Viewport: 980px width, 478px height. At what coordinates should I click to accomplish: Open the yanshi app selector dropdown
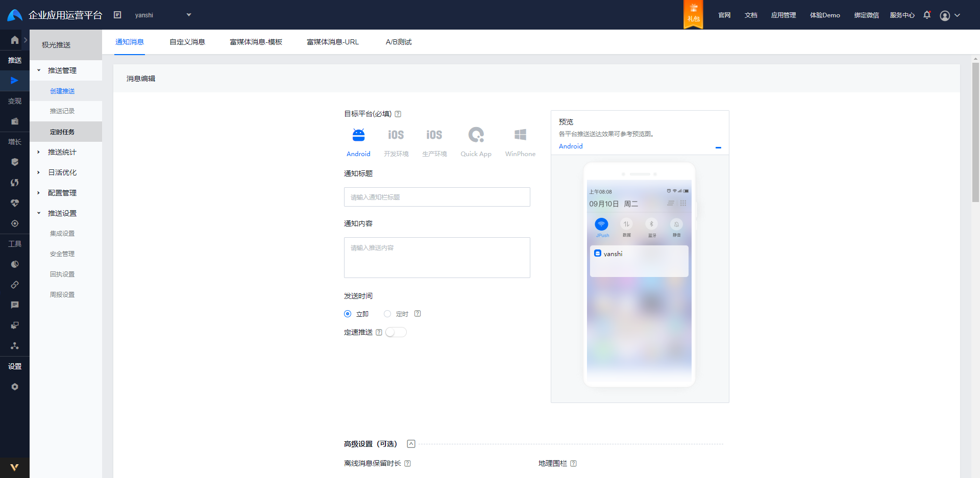163,15
